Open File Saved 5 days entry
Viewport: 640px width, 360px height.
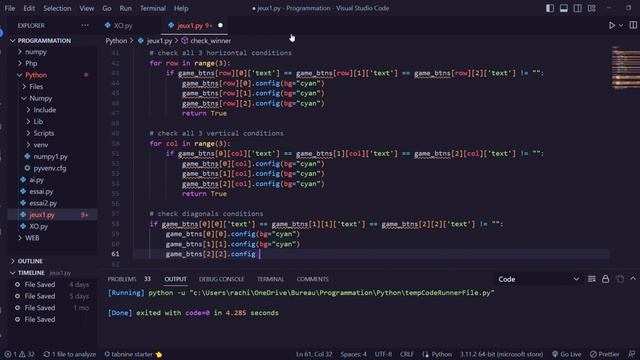click(53, 296)
